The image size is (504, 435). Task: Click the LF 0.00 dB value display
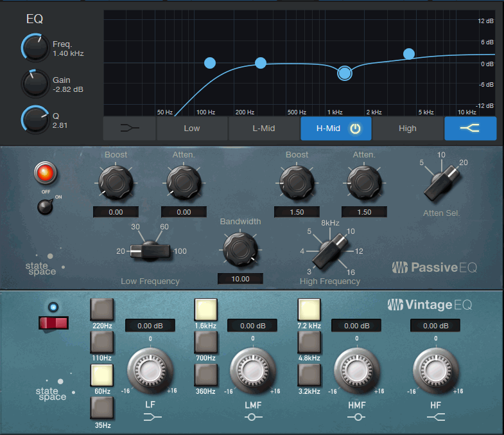[150, 326]
